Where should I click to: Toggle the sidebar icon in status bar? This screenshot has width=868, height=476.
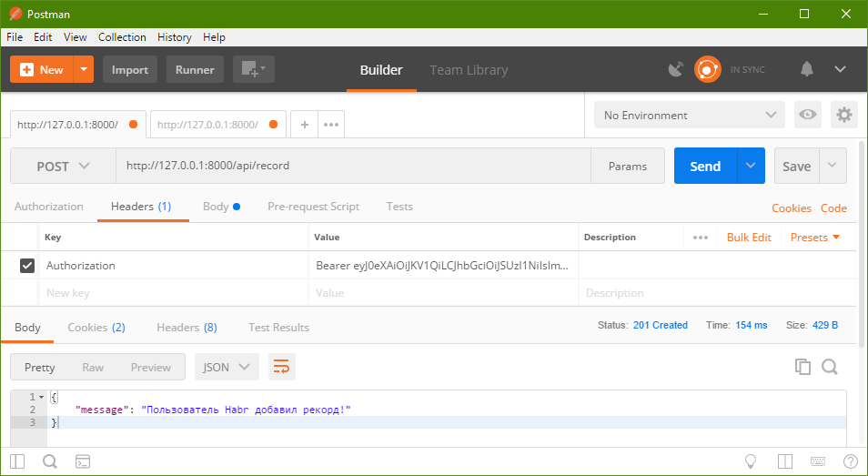(17, 461)
